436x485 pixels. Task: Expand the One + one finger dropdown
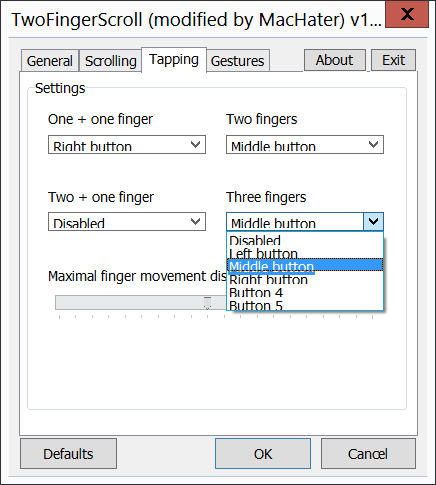[x=127, y=144]
